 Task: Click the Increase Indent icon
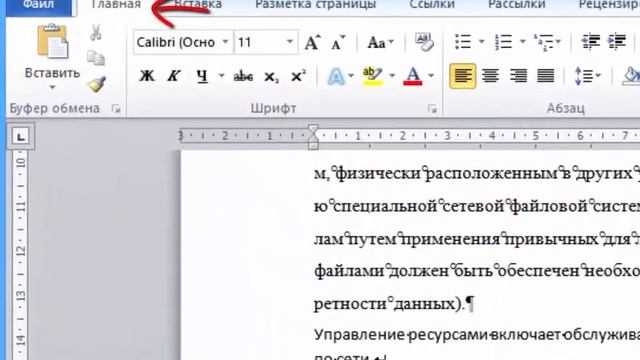pyautogui.click(x=617, y=42)
